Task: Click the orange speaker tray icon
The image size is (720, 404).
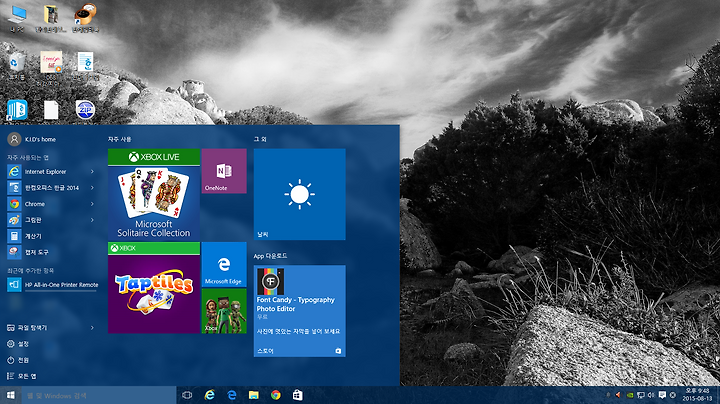Action: pyautogui.click(x=618, y=395)
